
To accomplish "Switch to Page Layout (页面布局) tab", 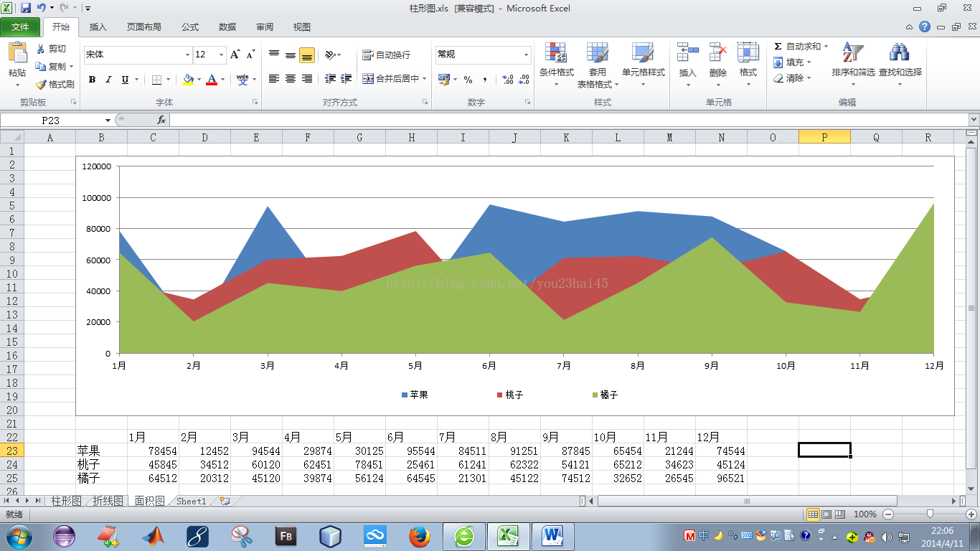I will tap(143, 27).
